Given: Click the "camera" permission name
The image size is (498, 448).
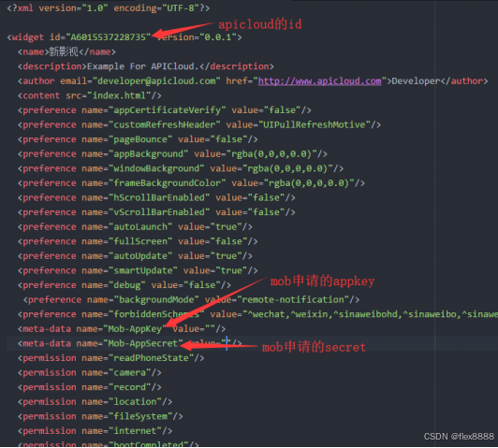Looking at the screenshot, I should [129, 373].
